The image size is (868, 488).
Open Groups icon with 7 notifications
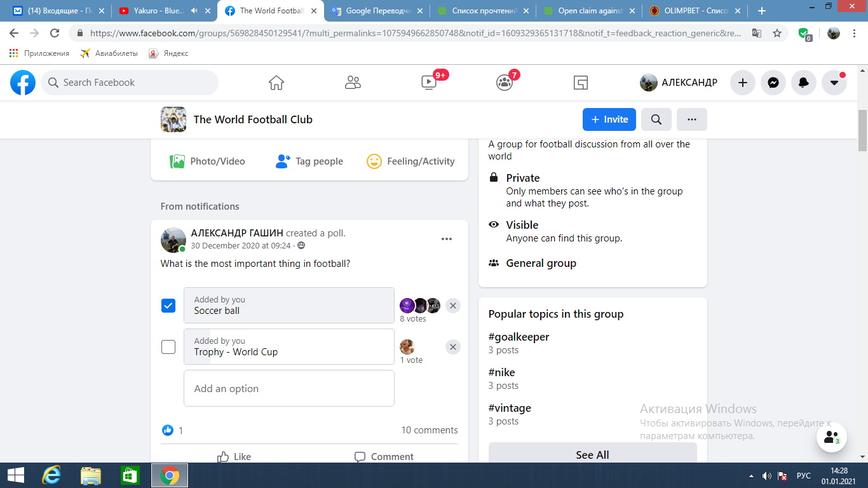(x=505, y=83)
